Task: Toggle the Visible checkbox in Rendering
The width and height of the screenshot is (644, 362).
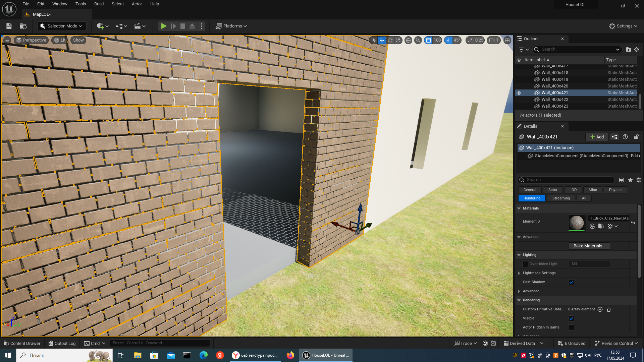Action: point(571,318)
